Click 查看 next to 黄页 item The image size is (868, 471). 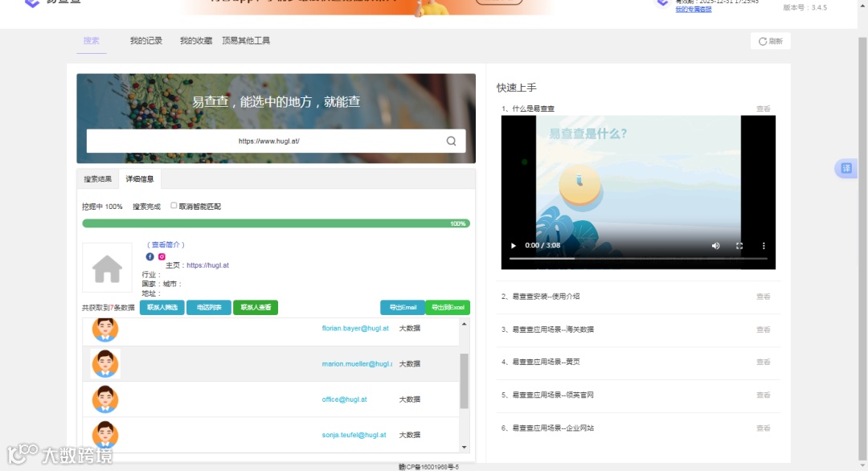(764, 362)
